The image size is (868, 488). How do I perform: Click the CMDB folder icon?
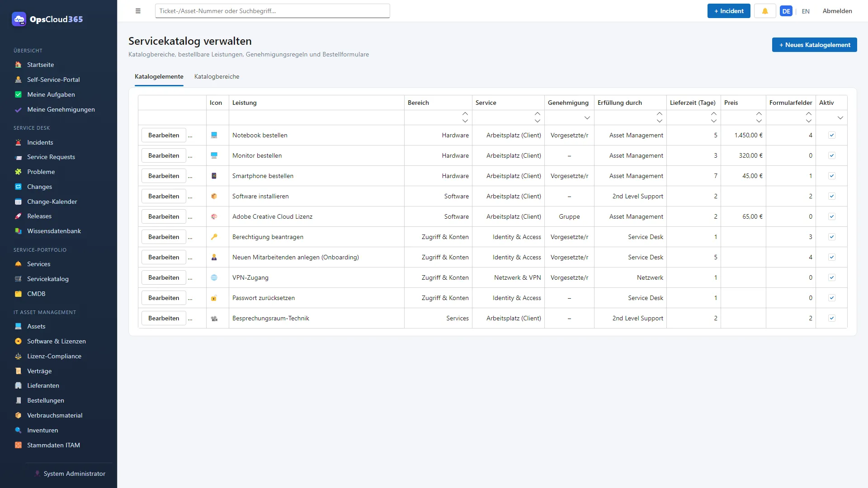click(x=18, y=294)
